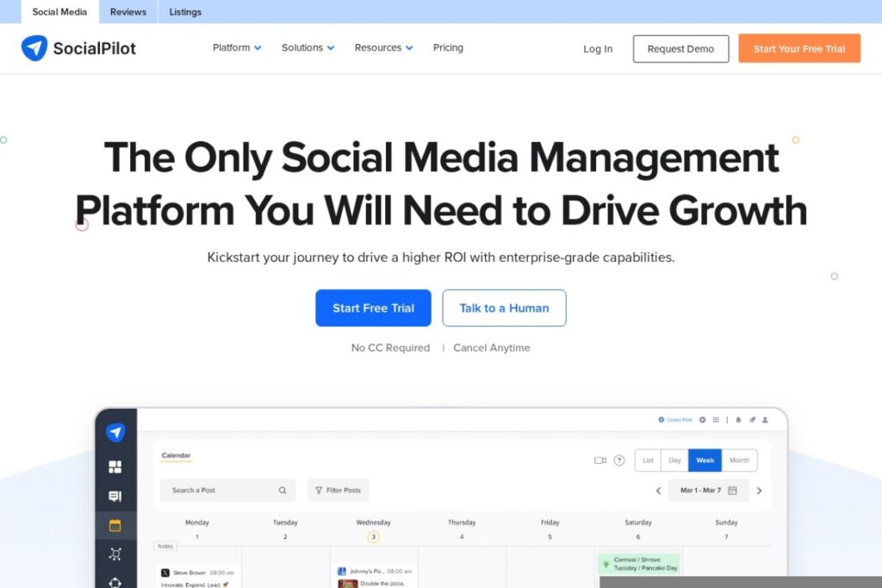
Task: Click the X icon on Steve Brown post
Action: tap(165, 573)
